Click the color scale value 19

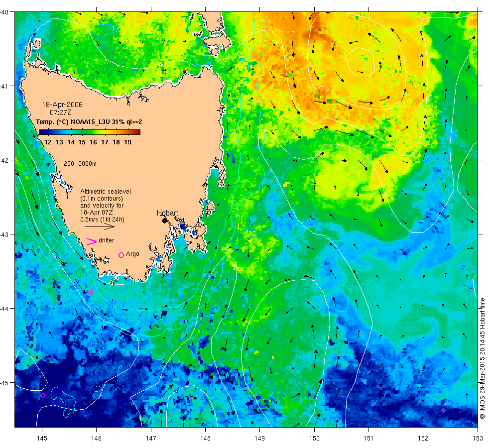127,142
